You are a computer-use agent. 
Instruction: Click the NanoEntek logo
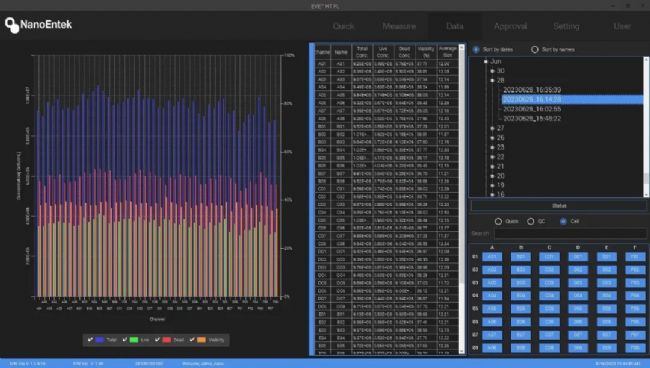tap(38, 25)
